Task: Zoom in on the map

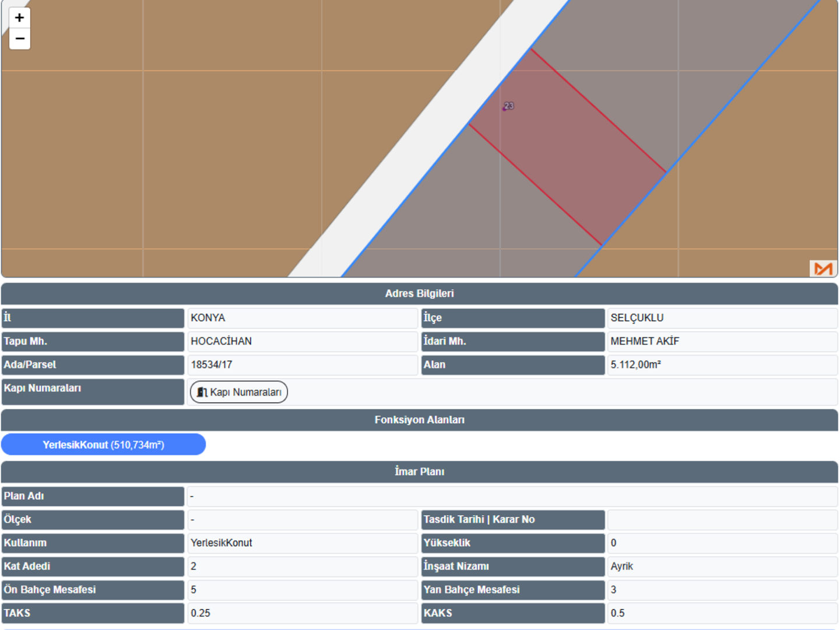Action: 19,18
